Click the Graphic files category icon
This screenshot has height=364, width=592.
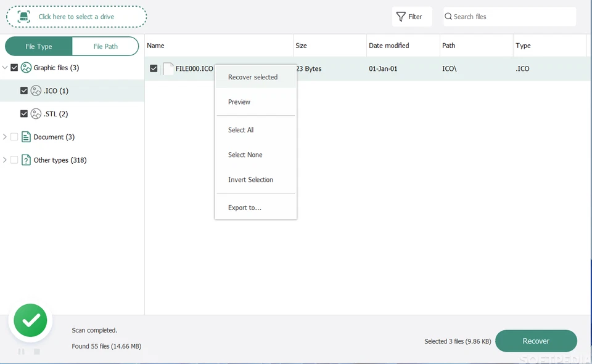(26, 68)
